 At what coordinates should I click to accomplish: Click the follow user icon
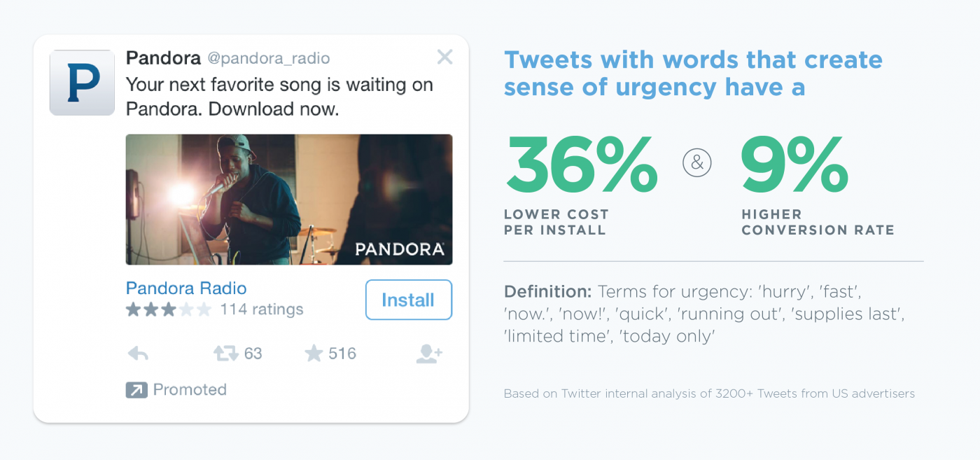[x=428, y=354]
